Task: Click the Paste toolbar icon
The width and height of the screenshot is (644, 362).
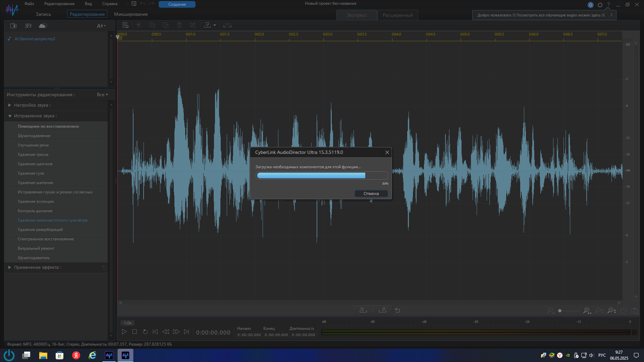Action: [x=165, y=25]
